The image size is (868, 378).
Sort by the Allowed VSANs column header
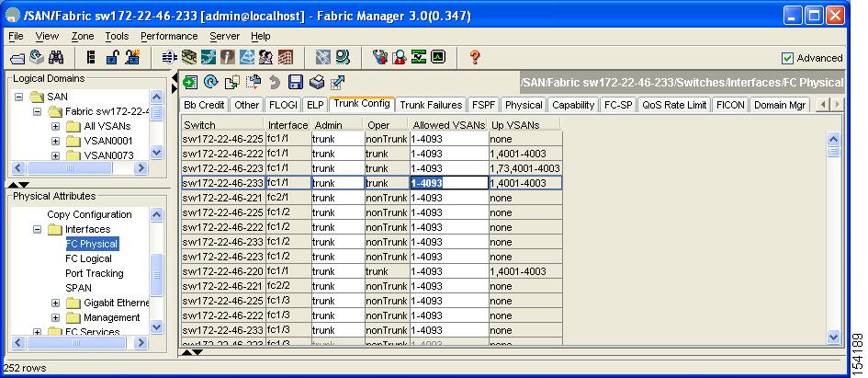pyautogui.click(x=449, y=125)
